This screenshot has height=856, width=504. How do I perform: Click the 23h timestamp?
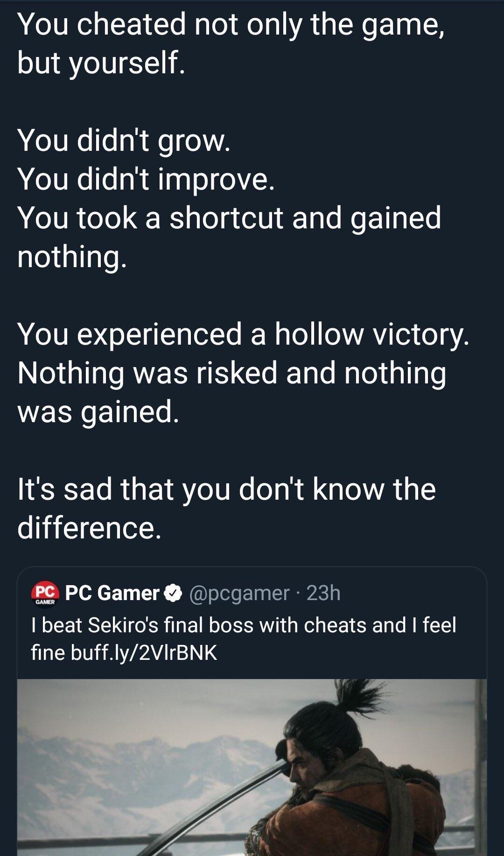tap(323, 593)
